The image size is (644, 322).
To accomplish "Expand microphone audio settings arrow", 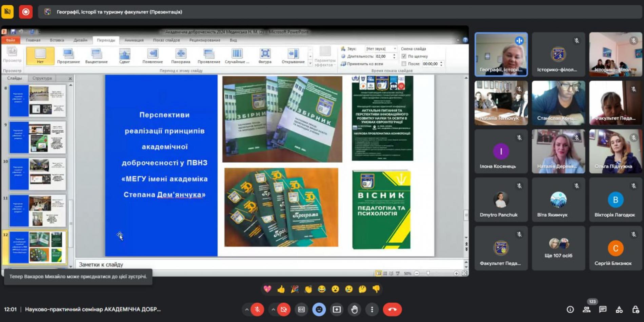I will 247,309.
